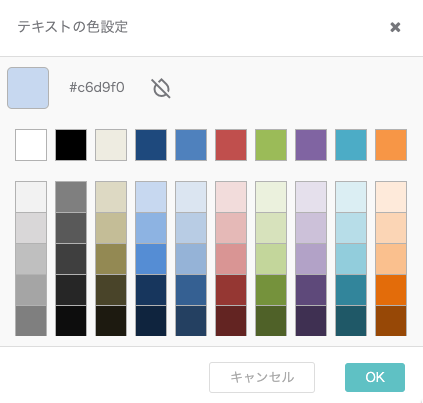Image resolution: width=423 pixels, height=403 pixels.
Task: Select the vivid dark orange shade swatch
Action: (x=391, y=290)
